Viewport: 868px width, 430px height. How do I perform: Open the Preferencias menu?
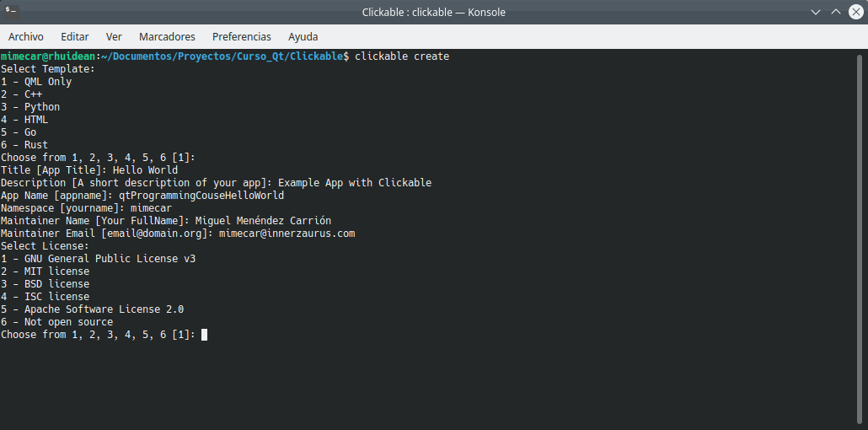point(242,37)
